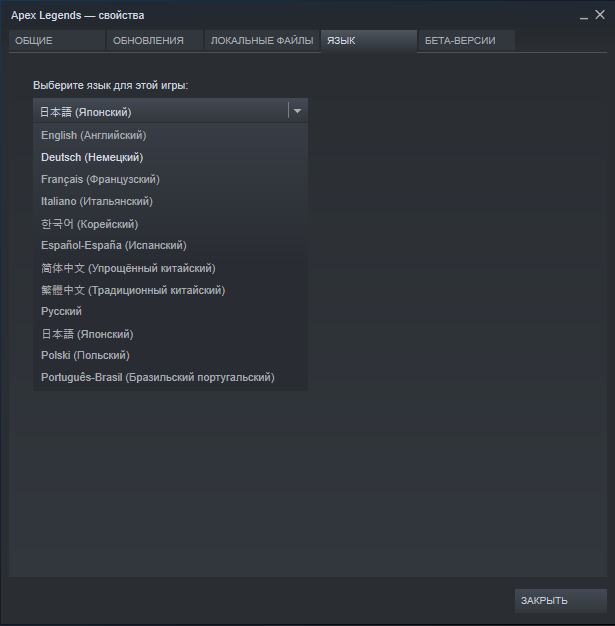The height and width of the screenshot is (626, 615).
Task: Select Japanese (Японский) list entry
Action: [170, 333]
